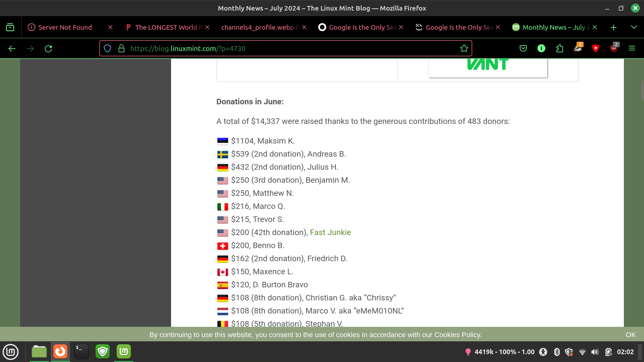This screenshot has height=362, width=644.
Task: Open the update manager shield tray icon
Action: (x=569, y=352)
